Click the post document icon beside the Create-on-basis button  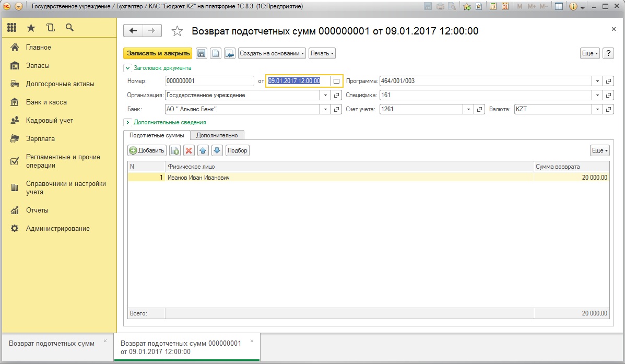(230, 53)
